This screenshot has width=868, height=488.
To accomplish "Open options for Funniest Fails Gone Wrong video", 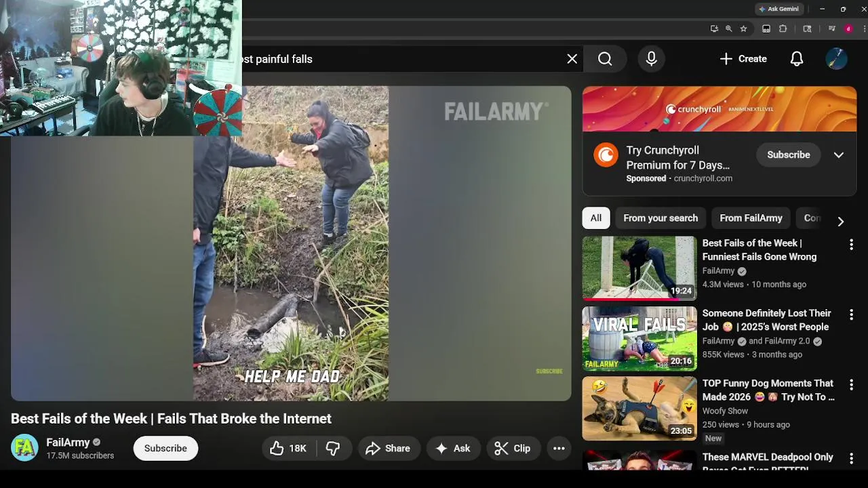I will (x=851, y=245).
